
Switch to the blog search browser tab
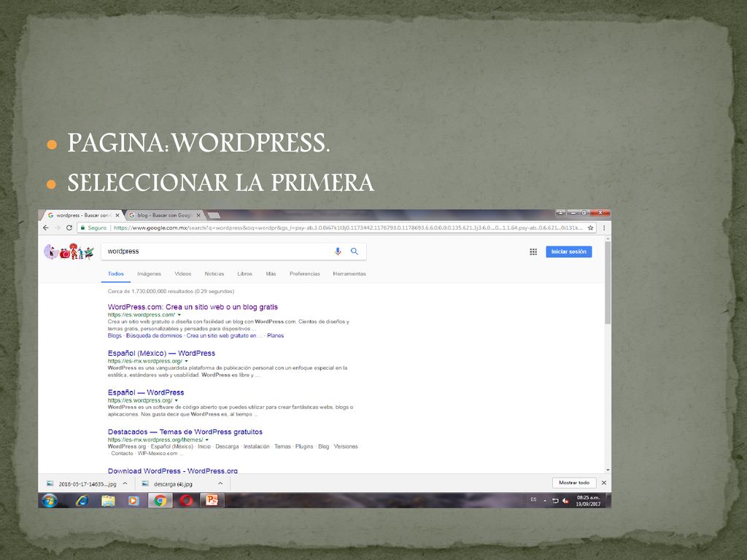(163, 215)
